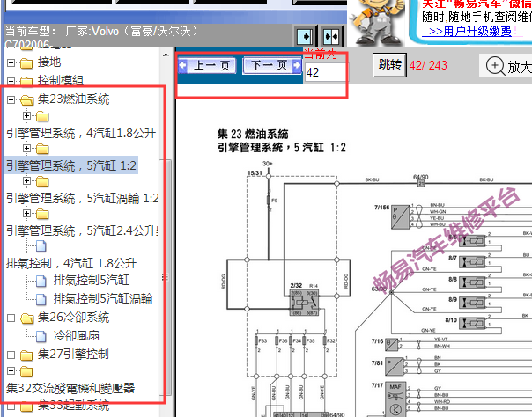Image resolution: width=532 pixels, height=417 pixels.
Task: Edit the current page number field
Action: coord(325,72)
